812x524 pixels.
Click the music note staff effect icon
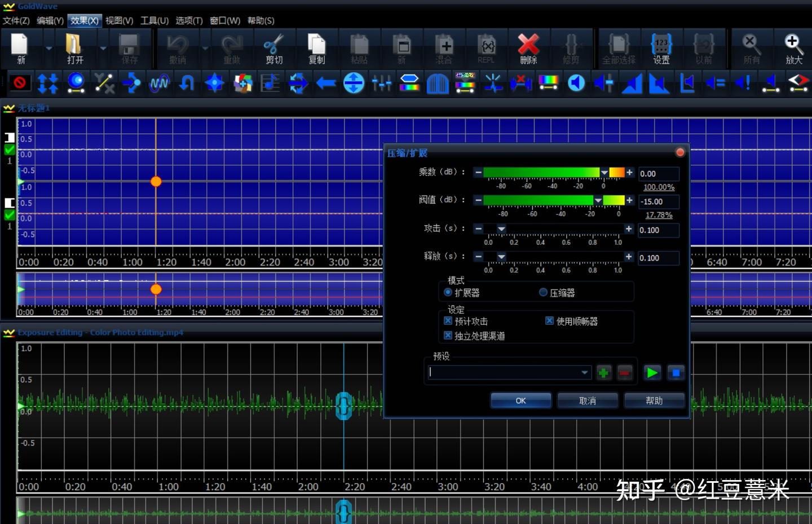click(x=271, y=83)
